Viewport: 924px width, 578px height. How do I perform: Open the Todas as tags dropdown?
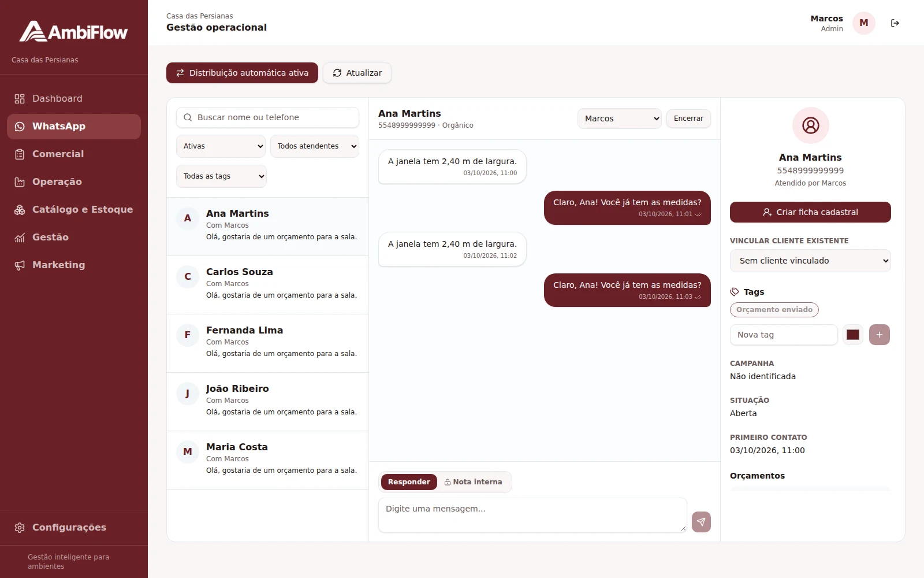coord(221,176)
